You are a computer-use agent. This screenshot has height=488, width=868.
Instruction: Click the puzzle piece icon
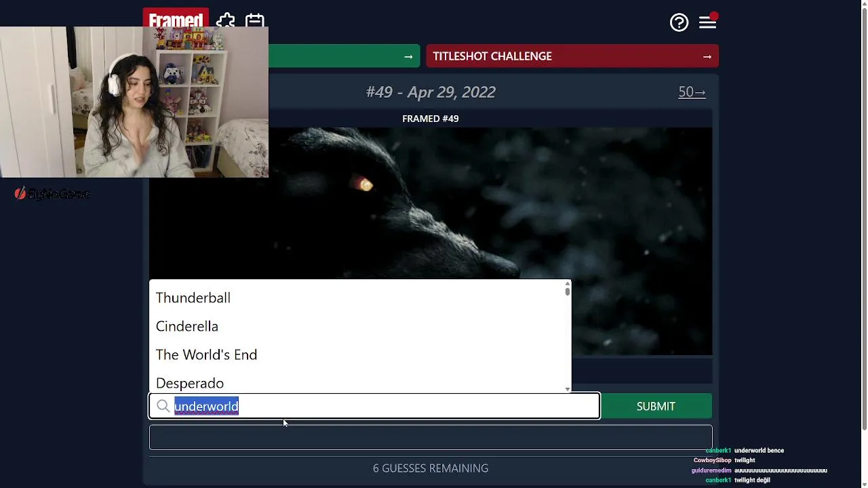pos(226,20)
